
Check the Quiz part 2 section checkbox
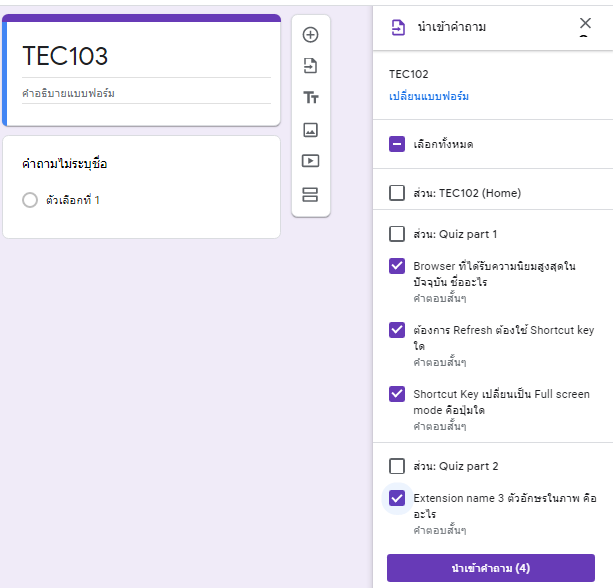(397, 466)
